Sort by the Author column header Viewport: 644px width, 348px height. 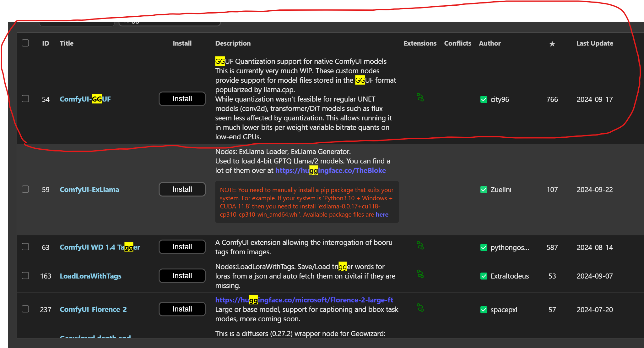click(x=490, y=43)
